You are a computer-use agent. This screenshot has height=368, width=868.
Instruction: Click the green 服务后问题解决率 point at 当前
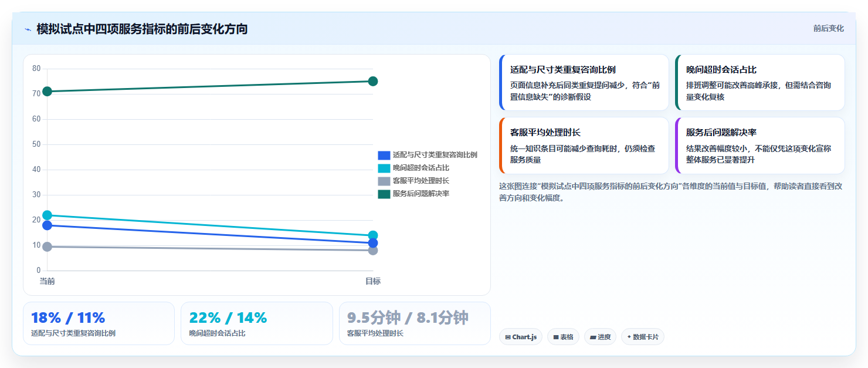47,91
